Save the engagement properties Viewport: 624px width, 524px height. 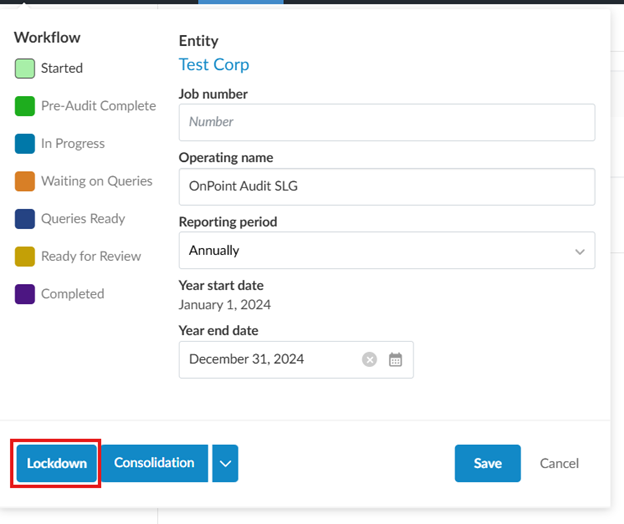pos(487,464)
